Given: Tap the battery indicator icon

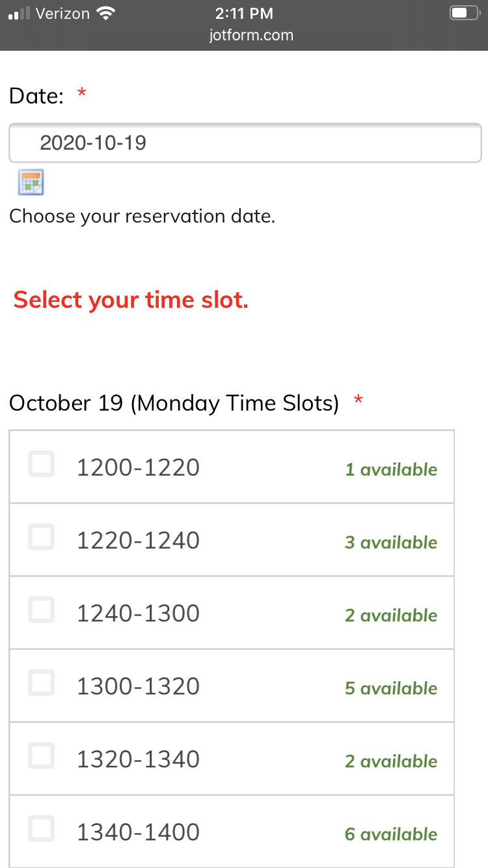Looking at the screenshot, I should 463,14.
